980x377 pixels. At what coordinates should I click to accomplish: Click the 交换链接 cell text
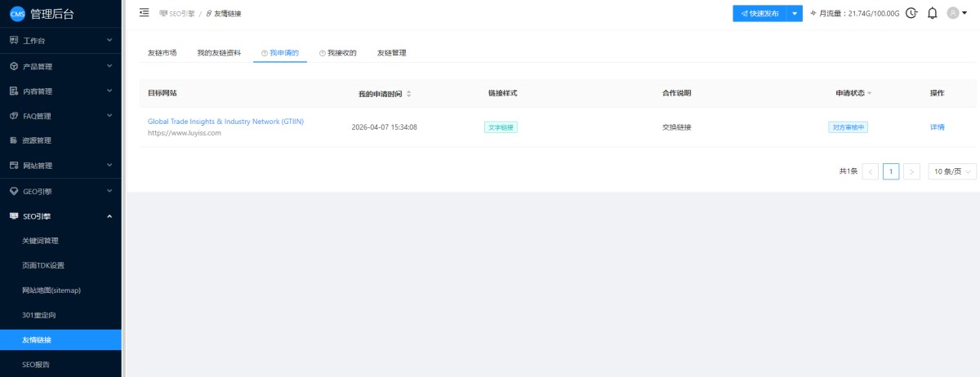click(x=676, y=127)
